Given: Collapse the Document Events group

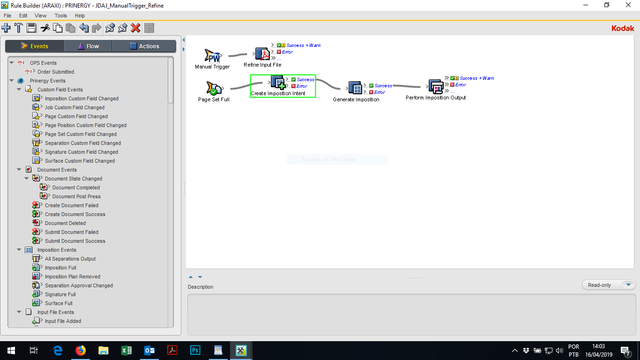Looking at the screenshot, I should click(x=19, y=169).
